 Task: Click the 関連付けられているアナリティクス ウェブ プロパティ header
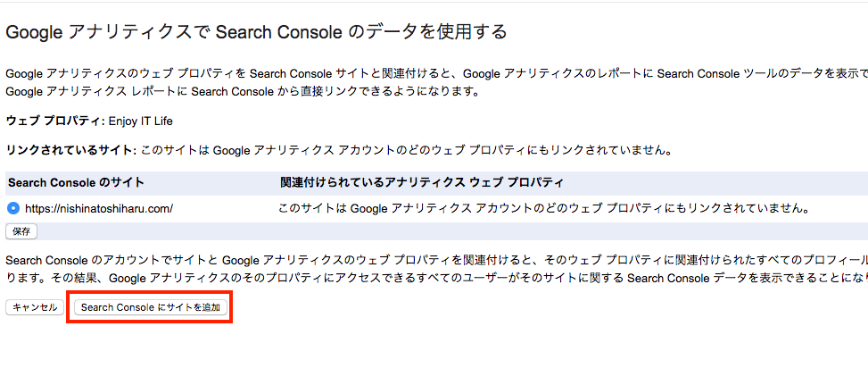click(x=421, y=183)
